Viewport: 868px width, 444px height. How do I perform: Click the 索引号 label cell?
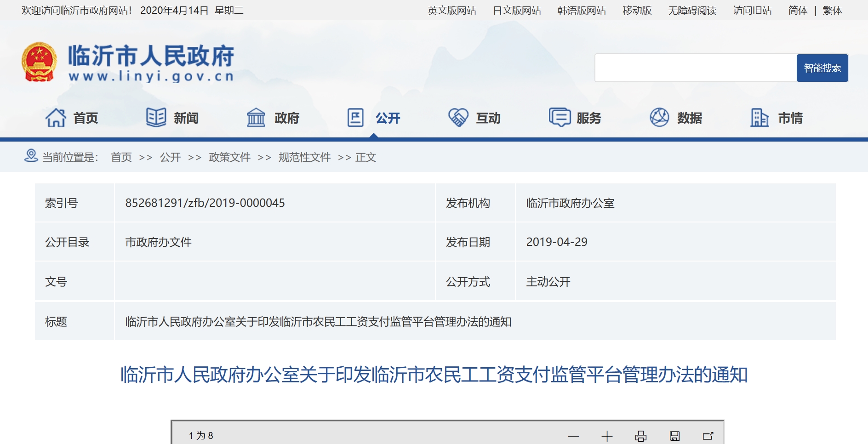74,203
